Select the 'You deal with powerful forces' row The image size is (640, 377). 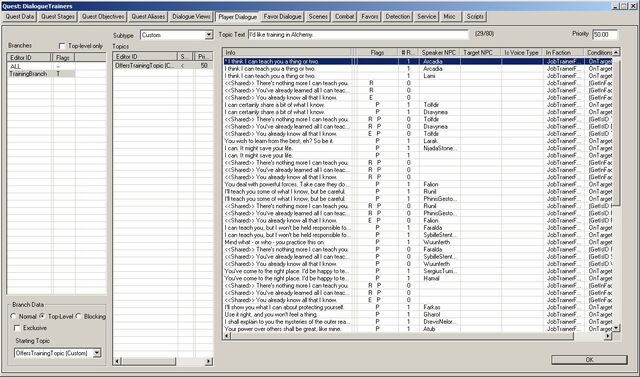tap(418, 184)
